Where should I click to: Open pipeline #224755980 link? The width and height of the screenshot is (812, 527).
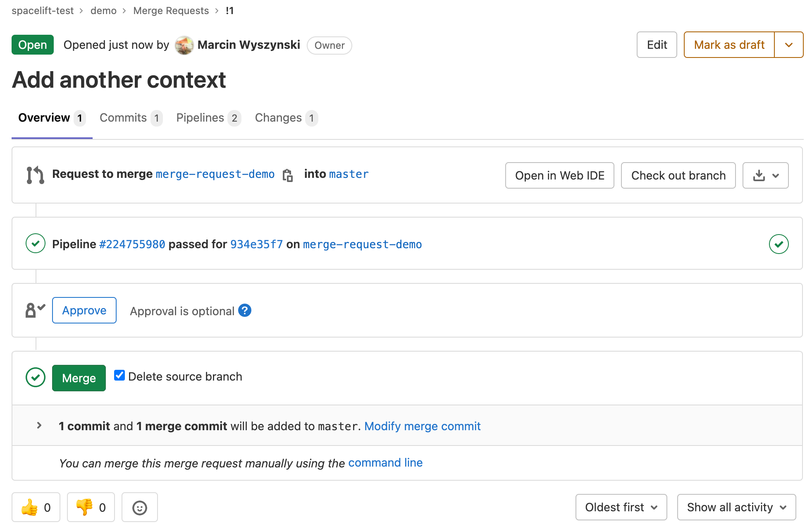[132, 244]
